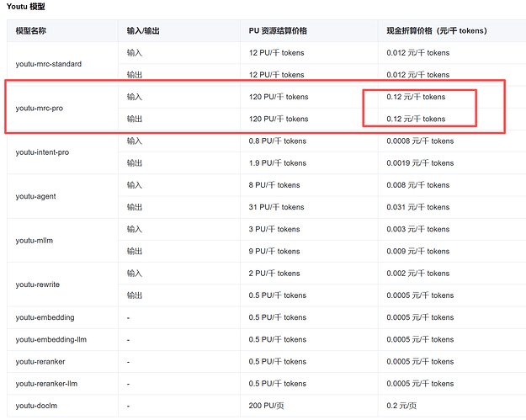Select the '现金折算价格（元/千 tokens）' header

coord(437,31)
